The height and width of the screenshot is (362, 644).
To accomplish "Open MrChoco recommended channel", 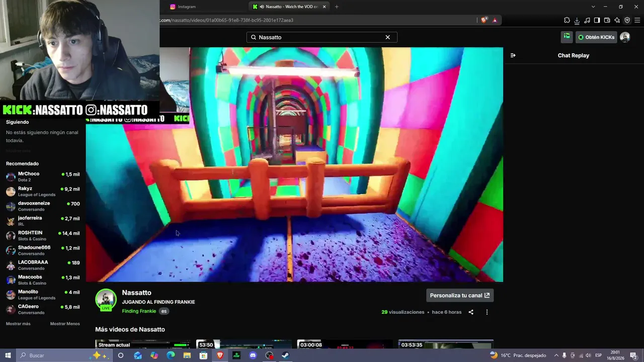I will coord(43,176).
